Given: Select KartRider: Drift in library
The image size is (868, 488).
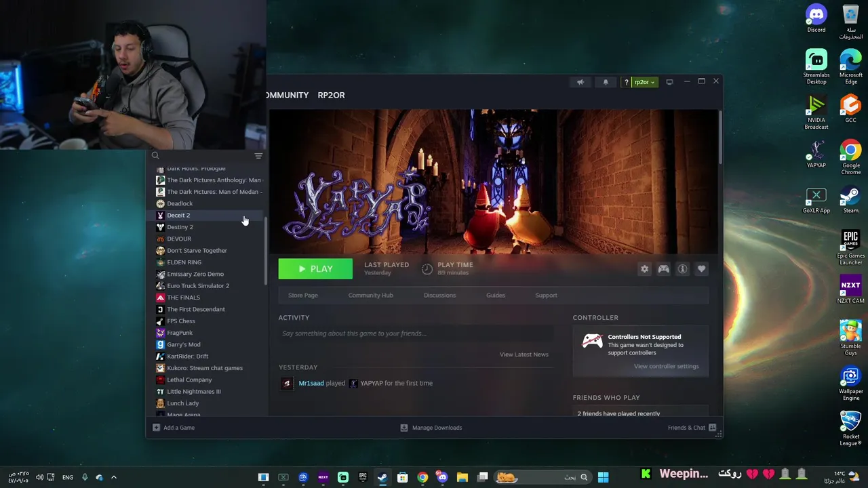Looking at the screenshot, I should point(206,357).
